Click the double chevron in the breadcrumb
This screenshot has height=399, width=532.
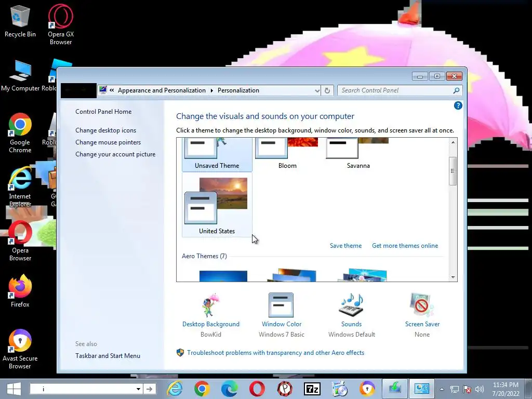coord(112,90)
